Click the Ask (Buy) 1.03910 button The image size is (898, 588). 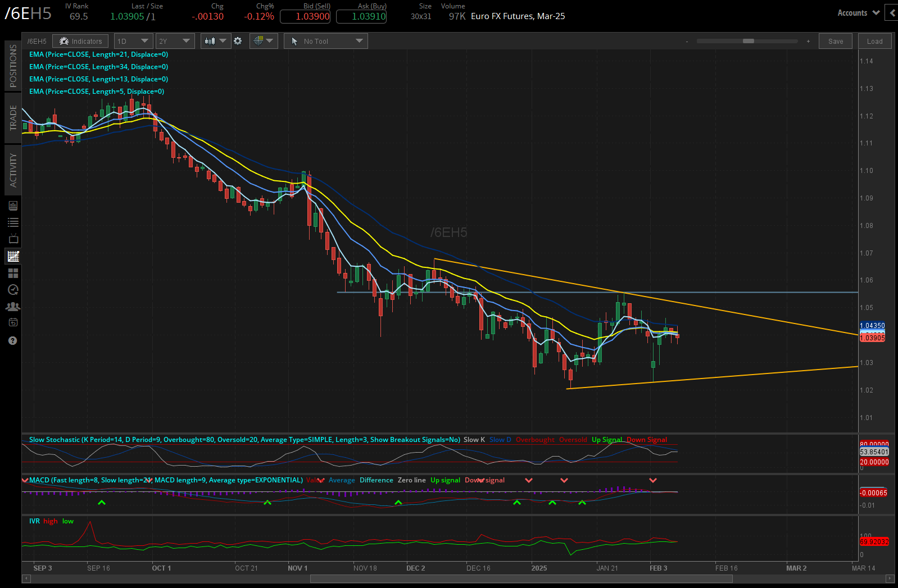coord(361,16)
